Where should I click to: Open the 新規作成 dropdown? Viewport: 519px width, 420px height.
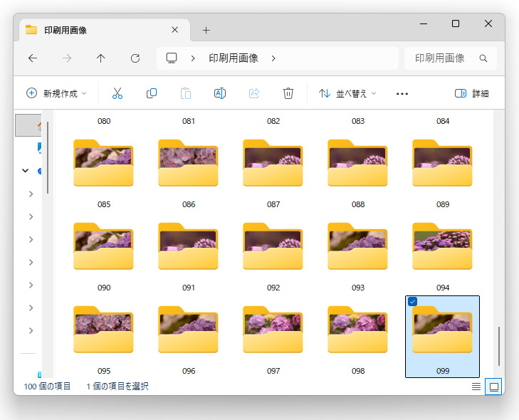[56, 93]
